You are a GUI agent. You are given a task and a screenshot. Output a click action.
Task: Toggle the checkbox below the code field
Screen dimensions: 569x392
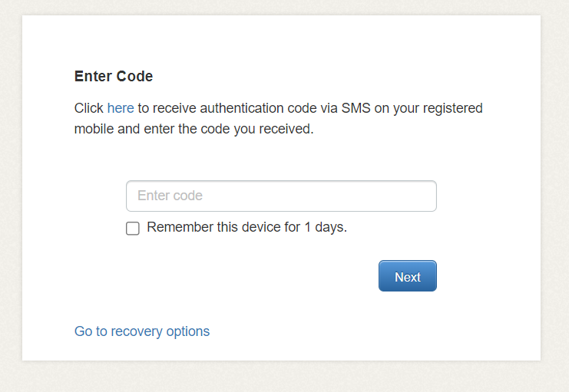[133, 229]
